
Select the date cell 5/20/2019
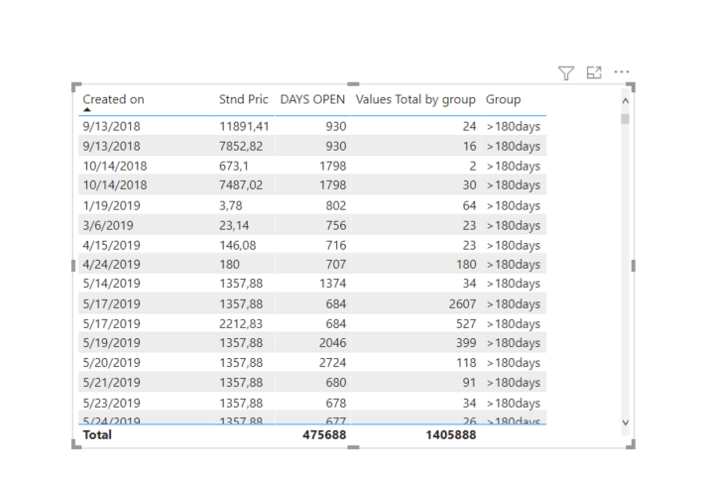click(x=112, y=363)
